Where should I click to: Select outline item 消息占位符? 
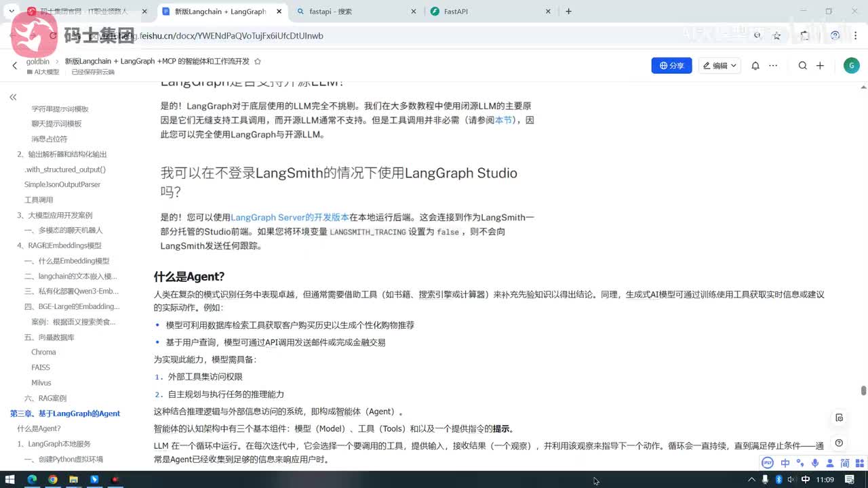[49, 139]
